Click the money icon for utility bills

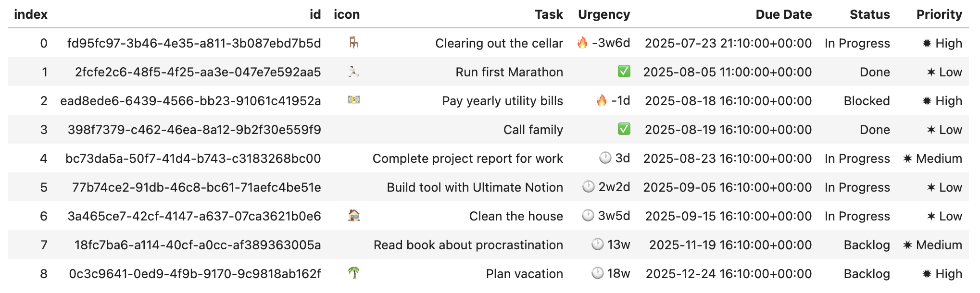[x=354, y=100]
